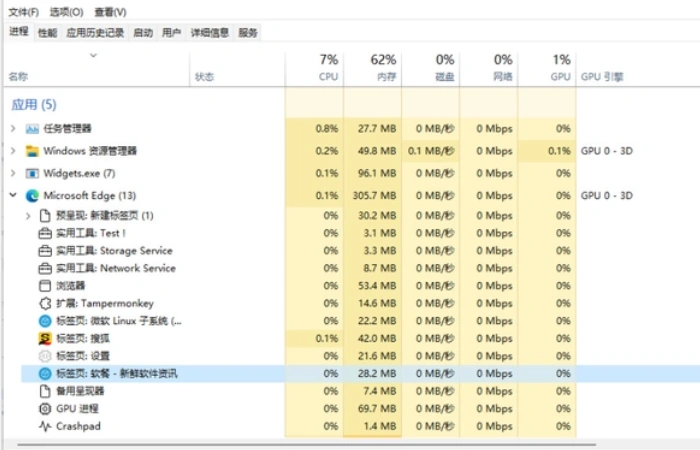Screen dimensions: 700x450
Task: Click the Microsoft Edge process icon
Action: [32, 195]
